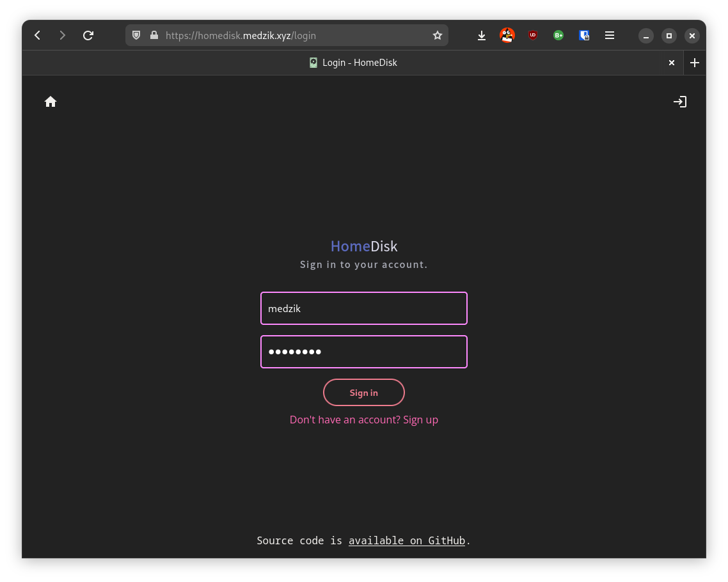
Task: Open the HomeDisk home icon
Action: tap(51, 101)
